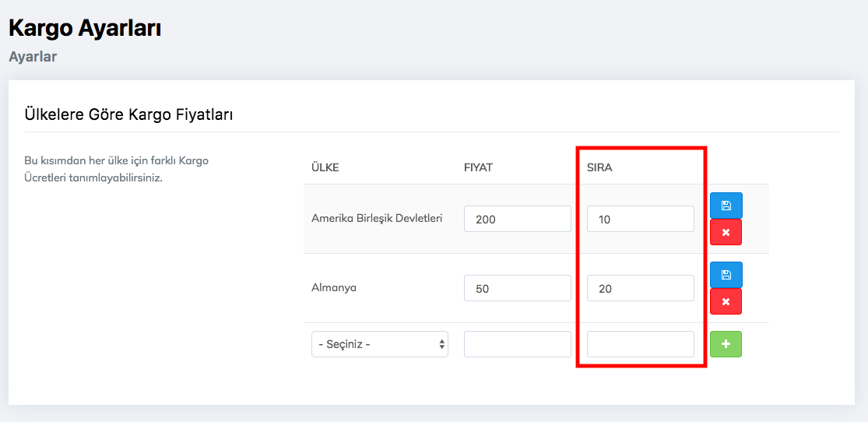Open the Ayarlar breadcrumb link
This screenshot has height=422, width=868.
[x=33, y=57]
